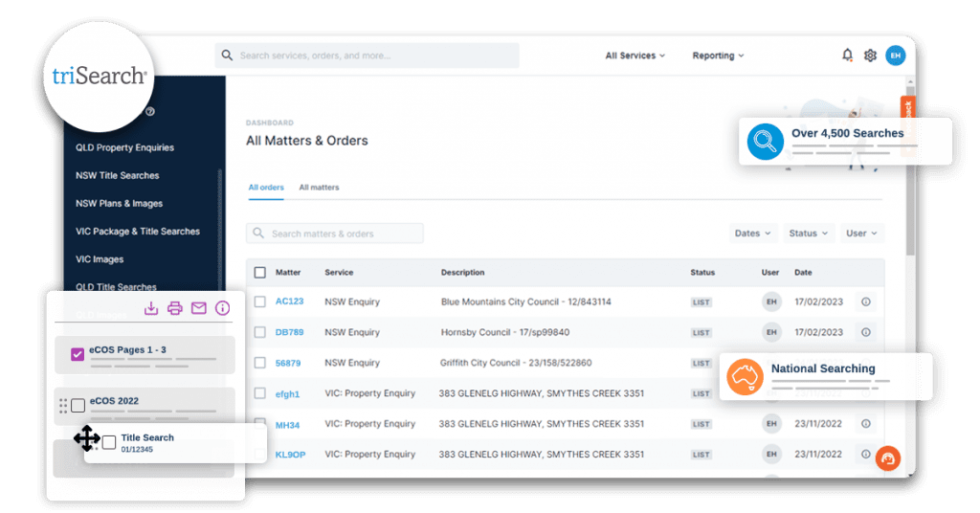
Task: Click the page's vertical scrollbar
Action: pos(909,191)
